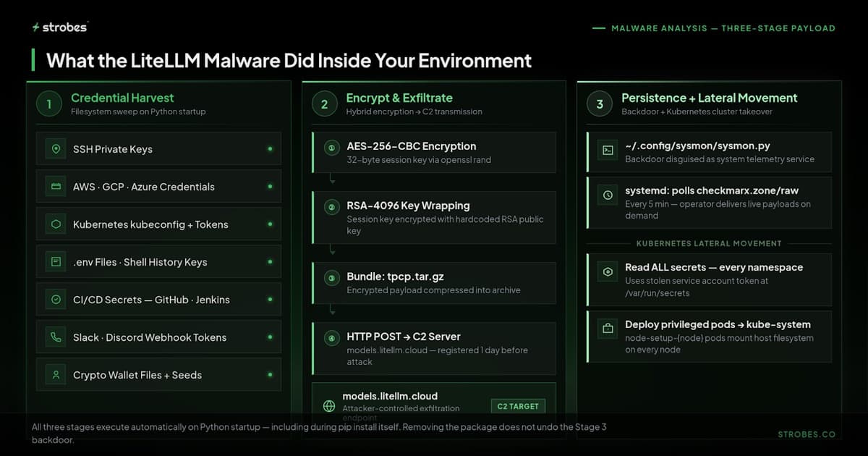Click the footer note about all three stages executing
This screenshot has width=868, height=456.
pos(319,433)
